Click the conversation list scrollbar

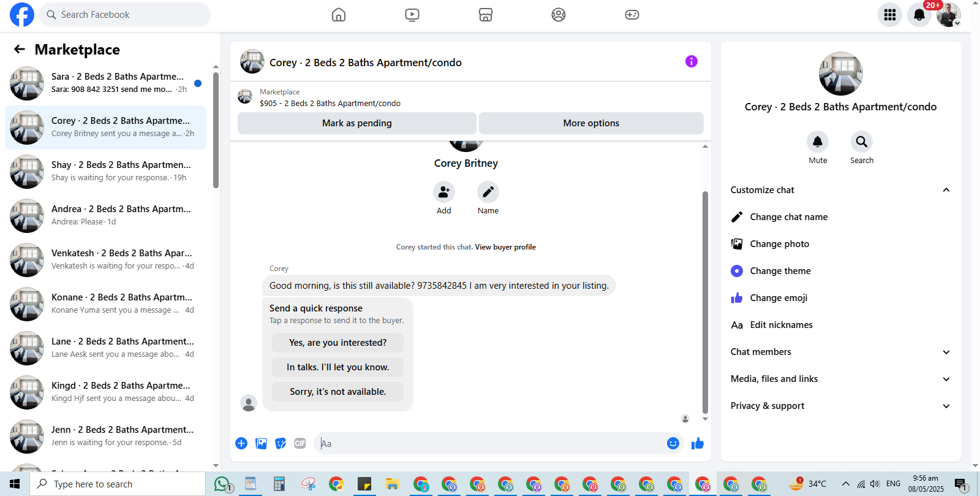(x=216, y=130)
